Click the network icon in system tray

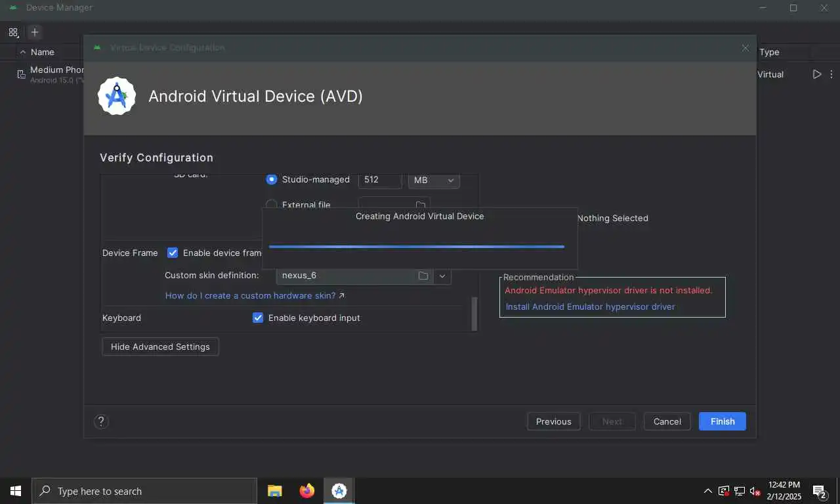[739, 491]
